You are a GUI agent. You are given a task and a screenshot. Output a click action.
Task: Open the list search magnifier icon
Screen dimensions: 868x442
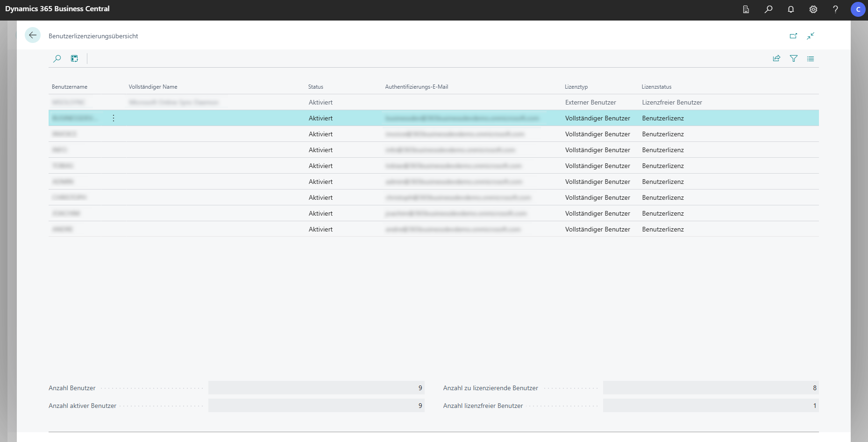click(x=57, y=58)
